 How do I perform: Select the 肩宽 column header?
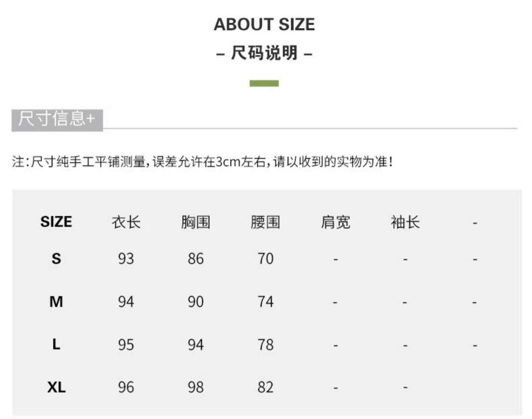335,222
